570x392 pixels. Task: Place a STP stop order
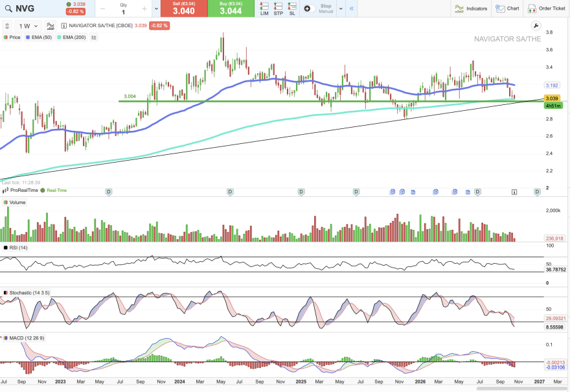coord(278,8)
